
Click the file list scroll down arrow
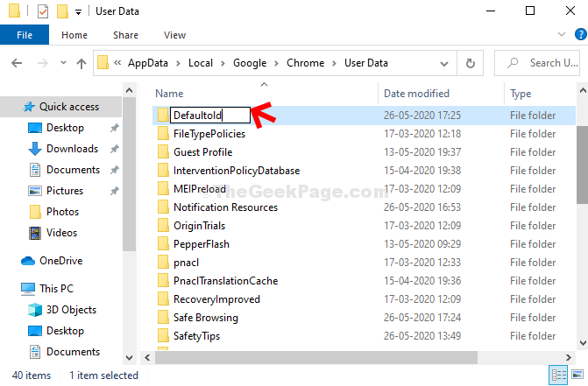[583, 342]
